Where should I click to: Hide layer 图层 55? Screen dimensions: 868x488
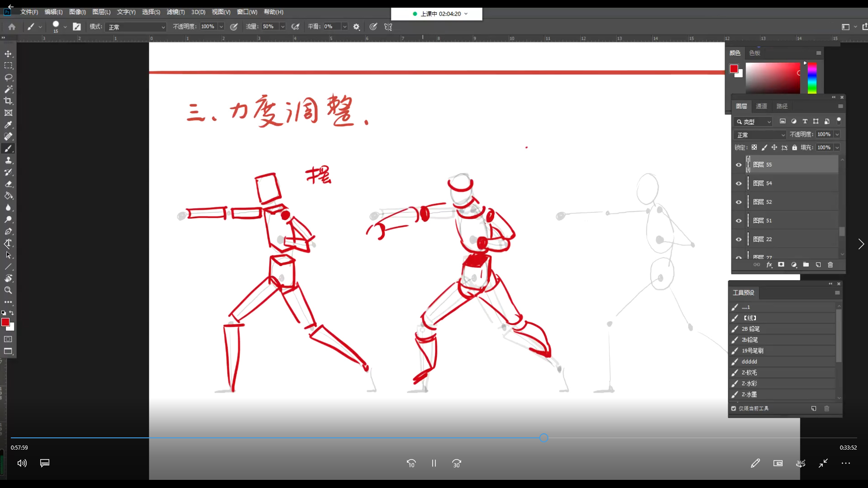(x=739, y=165)
